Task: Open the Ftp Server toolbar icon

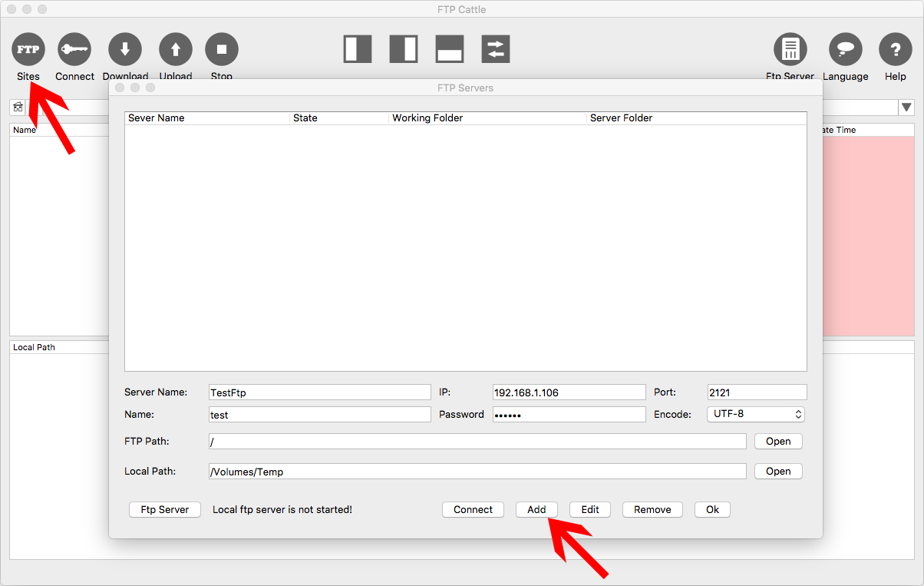Action: 790,50
